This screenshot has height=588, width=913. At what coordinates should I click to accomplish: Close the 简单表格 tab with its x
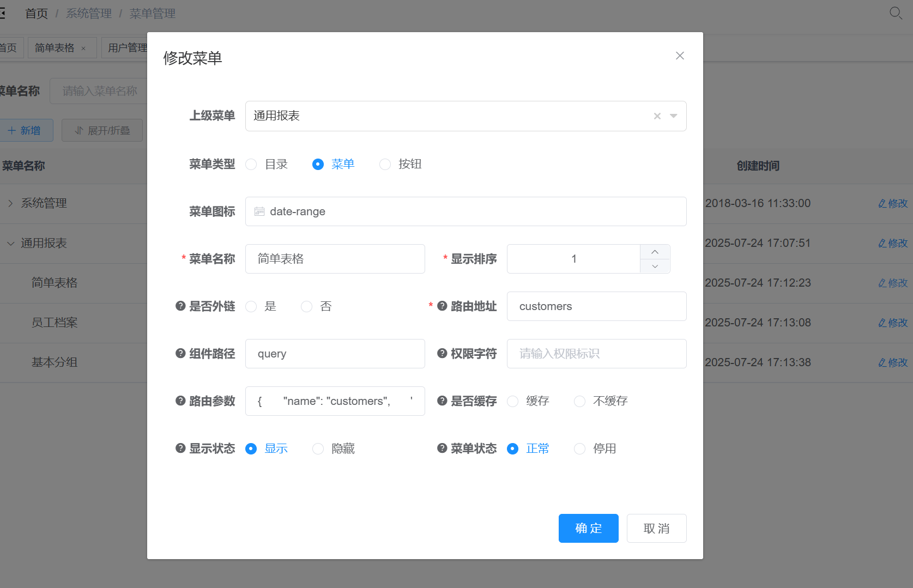pos(83,49)
